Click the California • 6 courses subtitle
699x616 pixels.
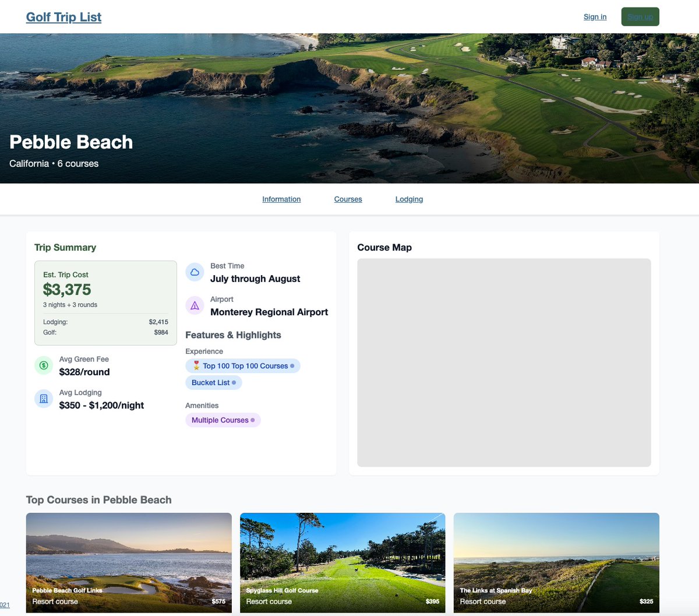click(54, 164)
